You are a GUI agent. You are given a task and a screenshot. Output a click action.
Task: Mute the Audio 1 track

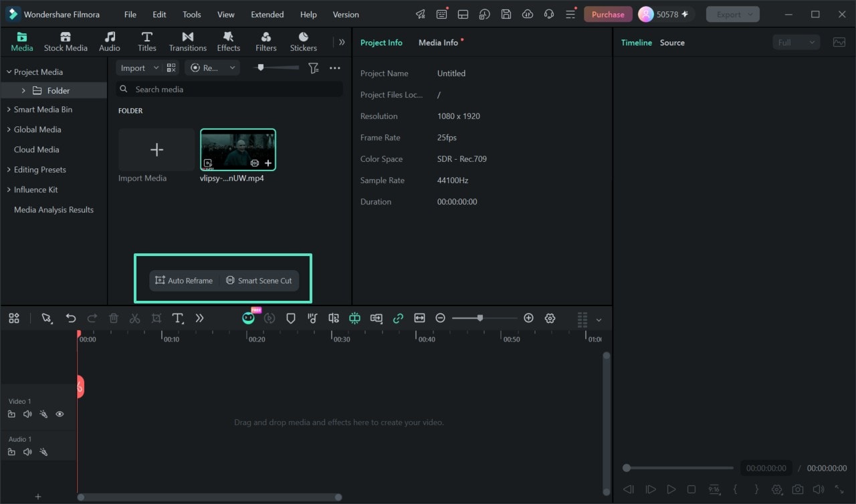tap(27, 453)
